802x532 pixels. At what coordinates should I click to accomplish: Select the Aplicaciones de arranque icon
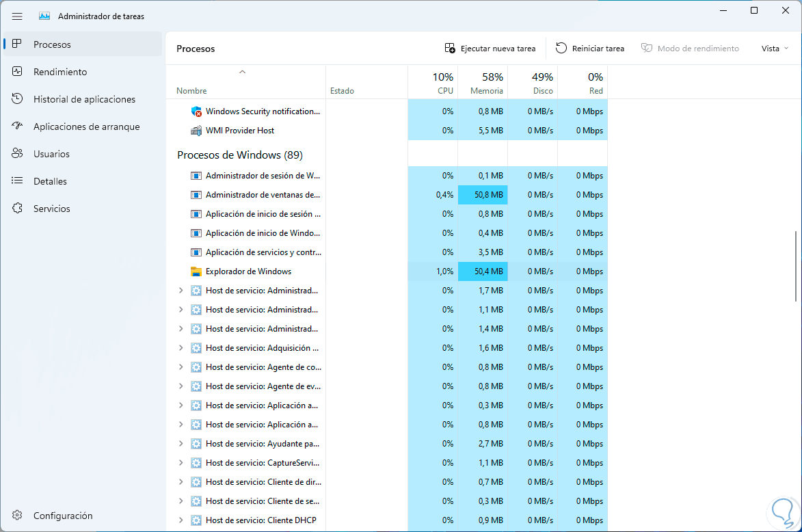[17, 126]
